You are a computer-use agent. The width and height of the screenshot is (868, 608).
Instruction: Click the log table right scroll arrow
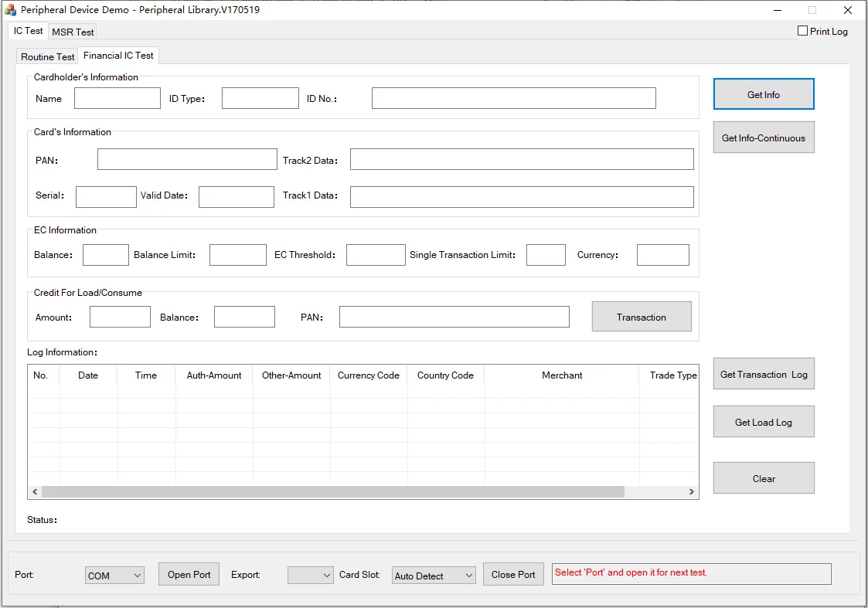(692, 492)
